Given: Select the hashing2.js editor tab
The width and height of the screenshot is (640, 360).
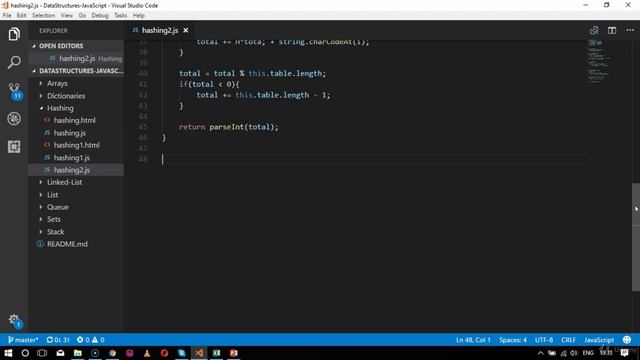Looking at the screenshot, I should pos(160,30).
